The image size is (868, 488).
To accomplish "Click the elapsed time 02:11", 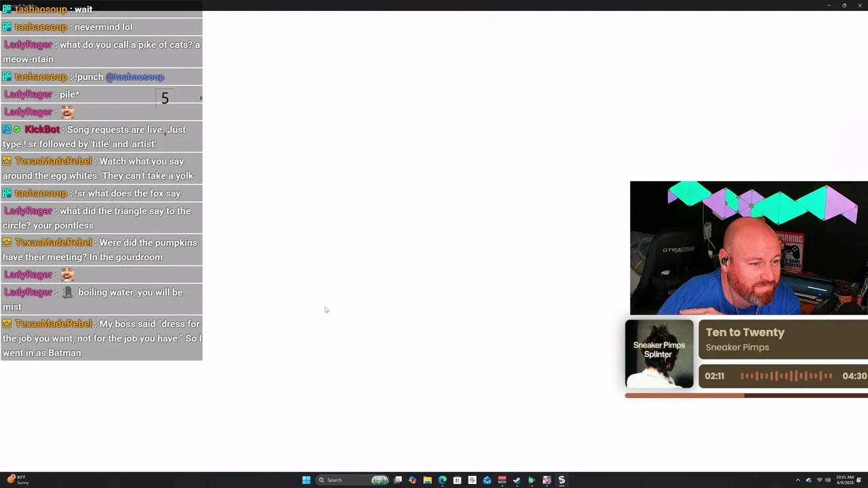I will click(x=714, y=375).
